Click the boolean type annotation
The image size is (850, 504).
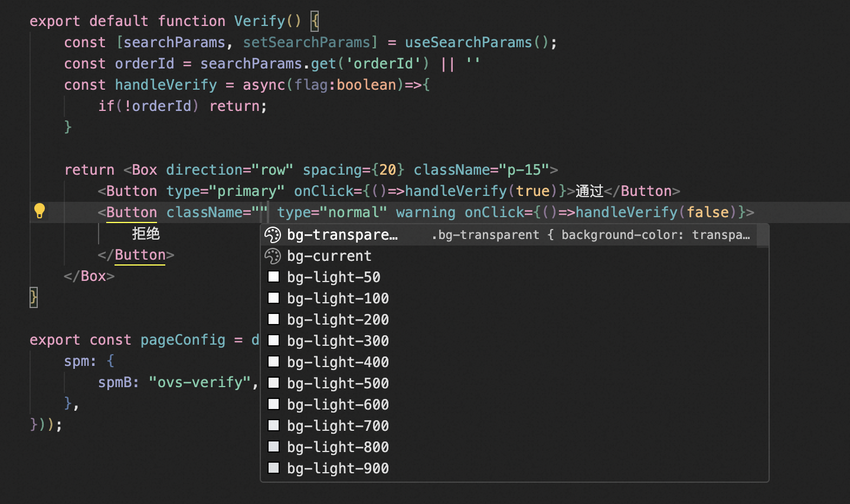click(x=366, y=85)
